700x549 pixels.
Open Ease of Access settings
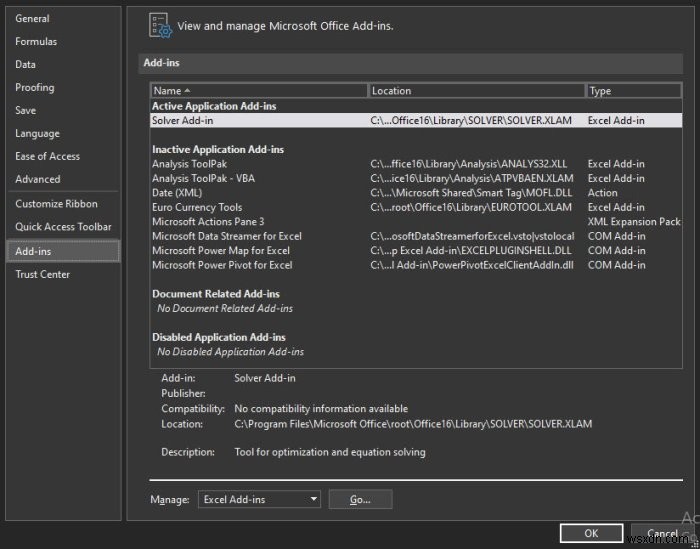click(x=47, y=156)
